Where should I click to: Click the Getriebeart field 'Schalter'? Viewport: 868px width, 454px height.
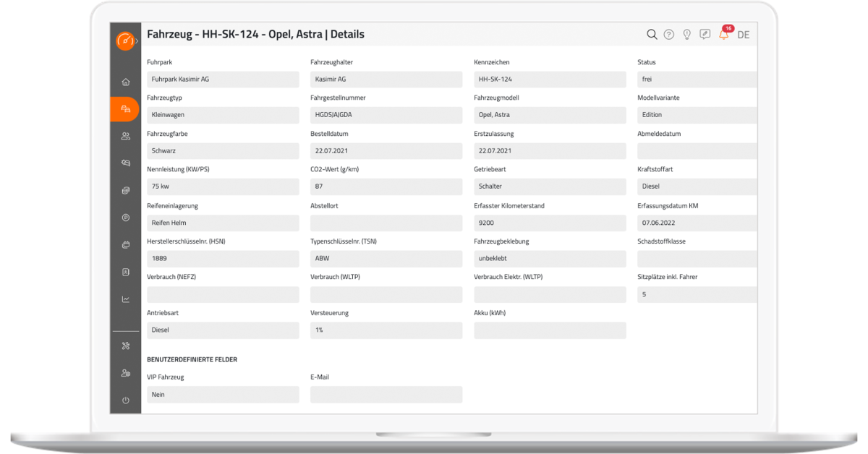click(x=550, y=187)
